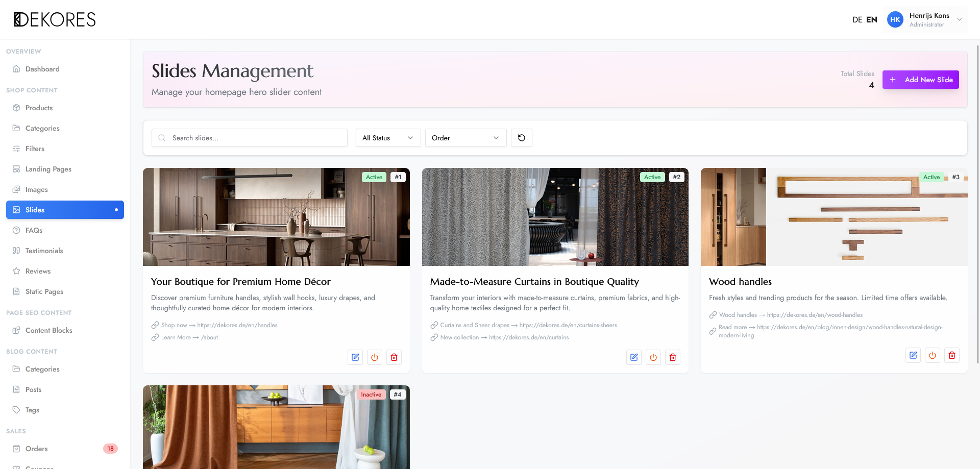Click the Shop now handles link

tap(219, 325)
